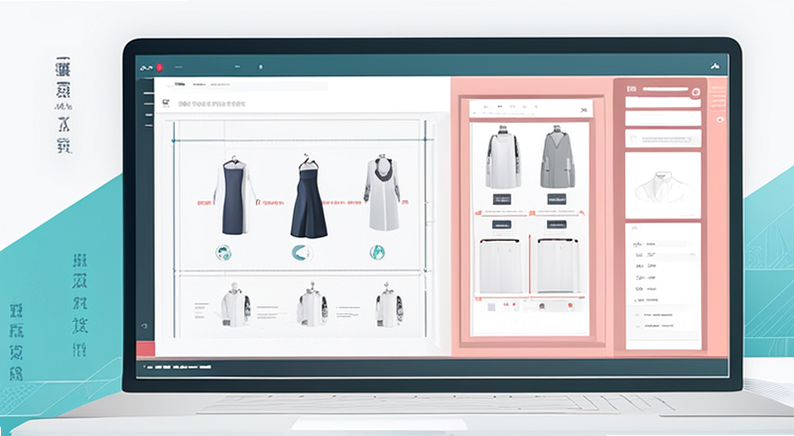The image size is (794, 436).
Task: Click the dark tag button directly under the gray cape
Action: click(557, 199)
